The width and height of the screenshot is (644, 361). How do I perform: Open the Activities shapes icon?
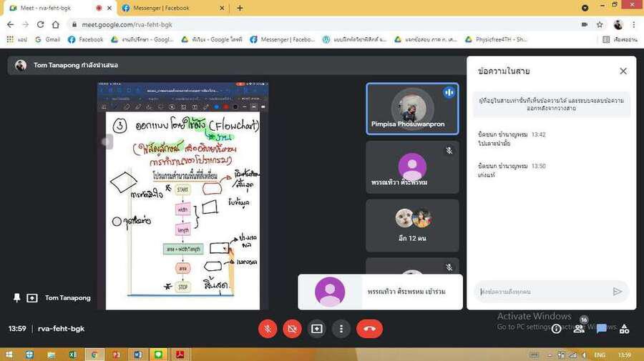(625, 329)
